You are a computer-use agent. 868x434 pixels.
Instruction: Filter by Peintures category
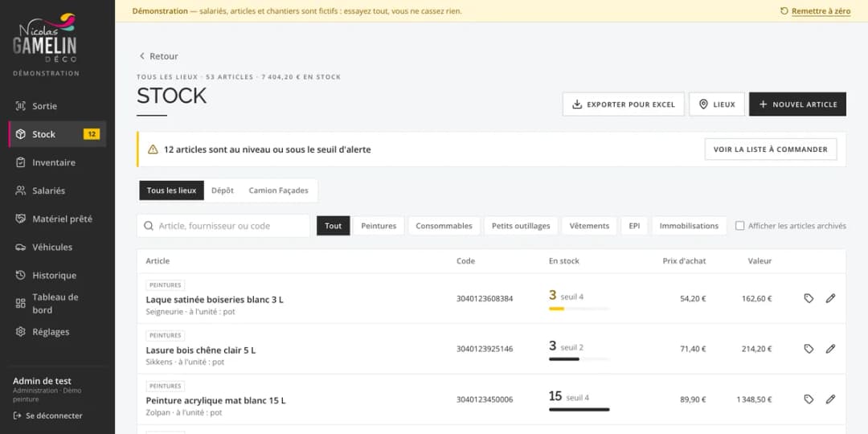click(379, 226)
